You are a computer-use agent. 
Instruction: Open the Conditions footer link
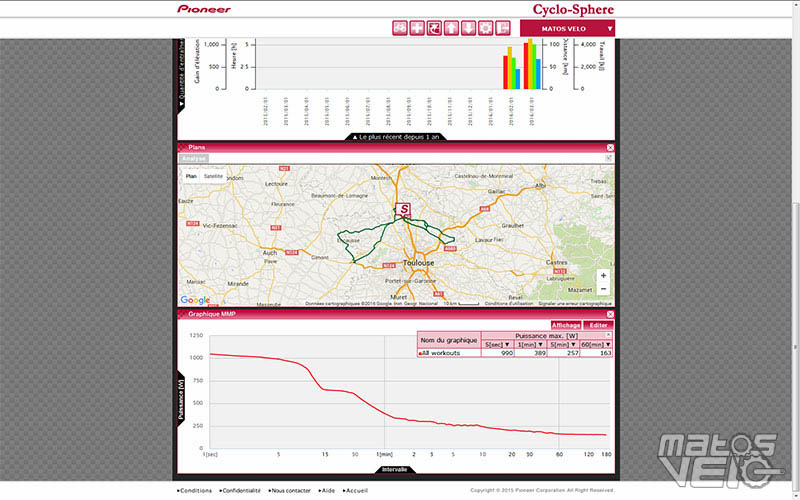point(194,491)
